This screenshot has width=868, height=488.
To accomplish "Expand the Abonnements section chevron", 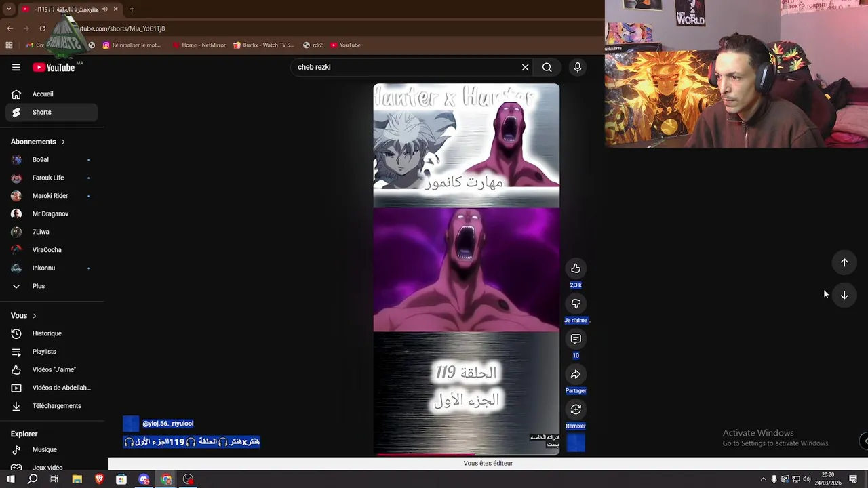I will pyautogui.click(x=63, y=142).
